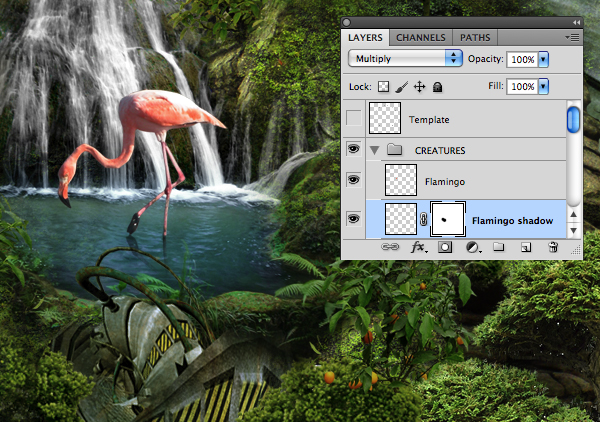Collapse the panel using double-arrow icon
Viewport: 600px width, 422px height.
576,23
